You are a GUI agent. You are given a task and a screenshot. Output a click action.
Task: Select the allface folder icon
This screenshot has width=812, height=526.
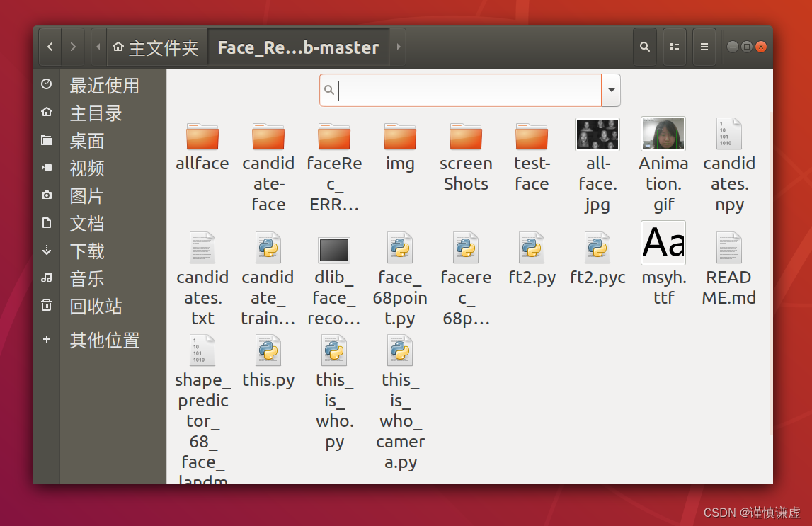click(x=202, y=136)
